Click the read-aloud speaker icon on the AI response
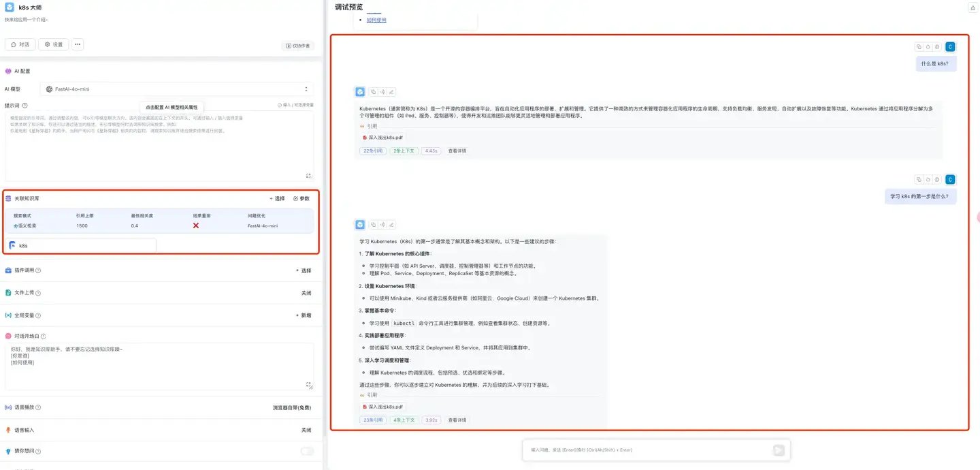Screen dimensions: 980x470 (x=382, y=91)
